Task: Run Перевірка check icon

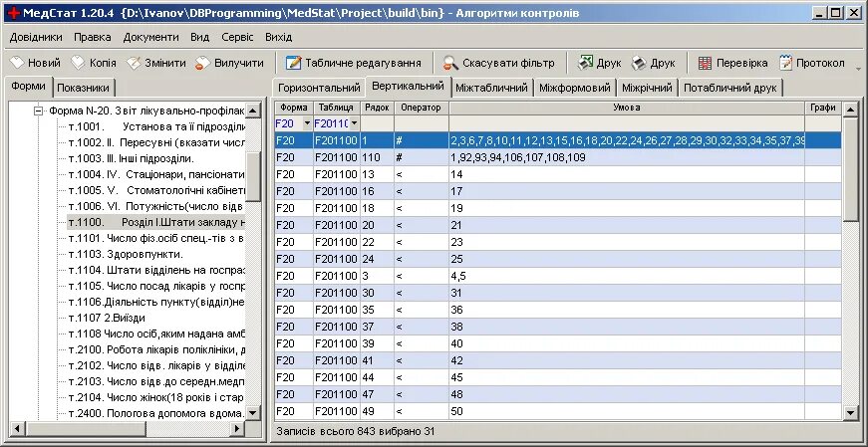Action: tap(705, 63)
